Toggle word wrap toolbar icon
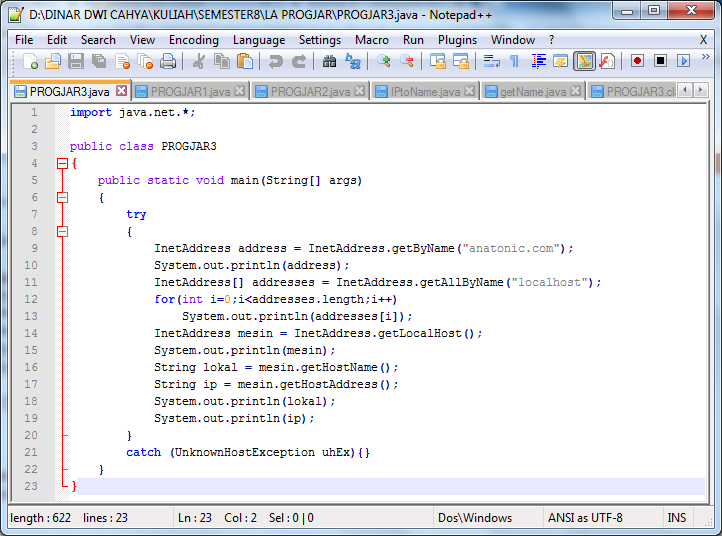The width and height of the screenshot is (722, 536). [491, 61]
